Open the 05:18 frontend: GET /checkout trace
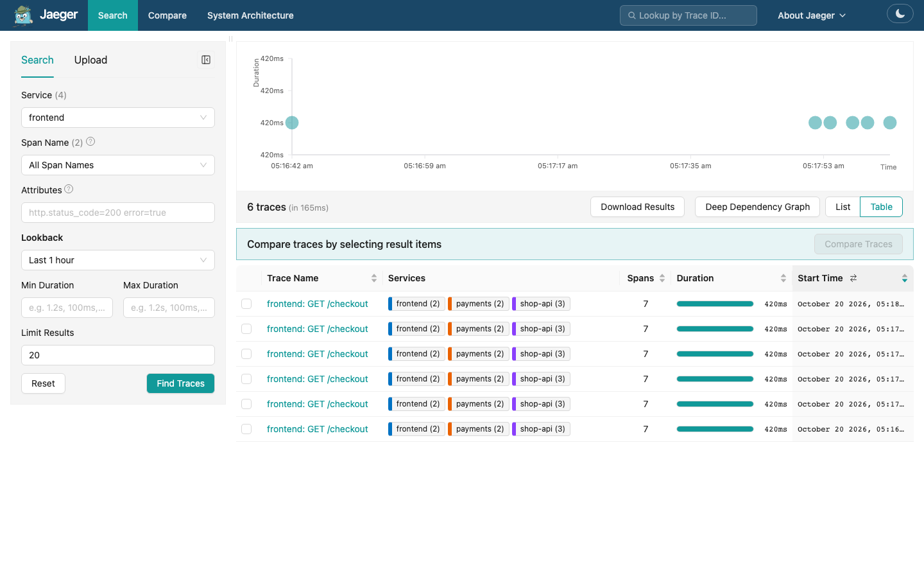The height and width of the screenshot is (578, 924). pyautogui.click(x=317, y=304)
